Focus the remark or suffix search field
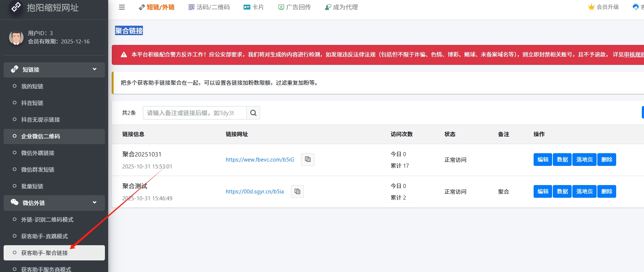 point(195,113)
